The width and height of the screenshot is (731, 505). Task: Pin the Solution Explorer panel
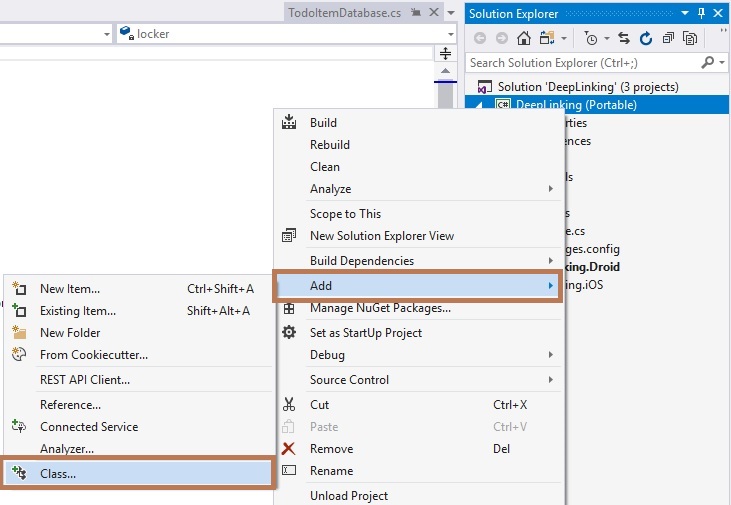point(701,14)
